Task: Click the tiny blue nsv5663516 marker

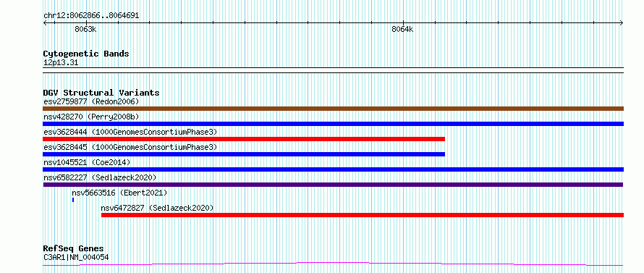Action: (73, 200)
